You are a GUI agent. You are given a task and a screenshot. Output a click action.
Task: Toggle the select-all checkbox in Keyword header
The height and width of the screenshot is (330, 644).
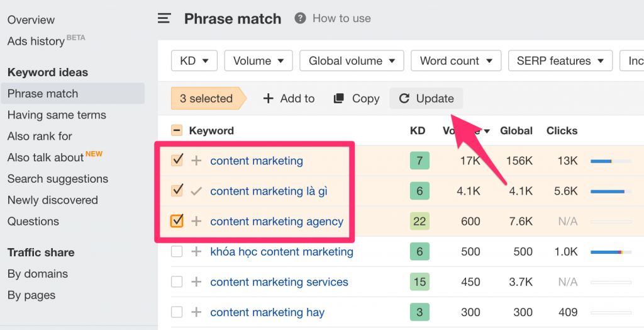coord(177,130)
